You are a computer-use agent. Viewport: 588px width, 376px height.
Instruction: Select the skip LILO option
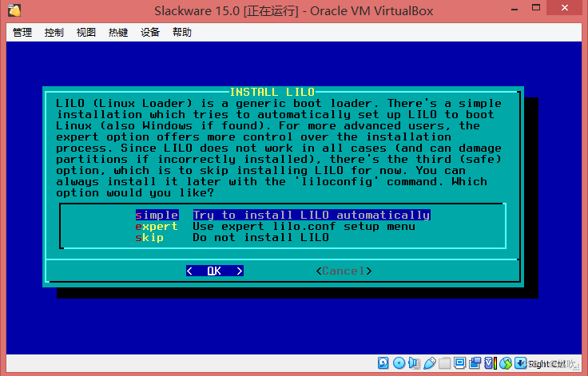click(149, 237)
